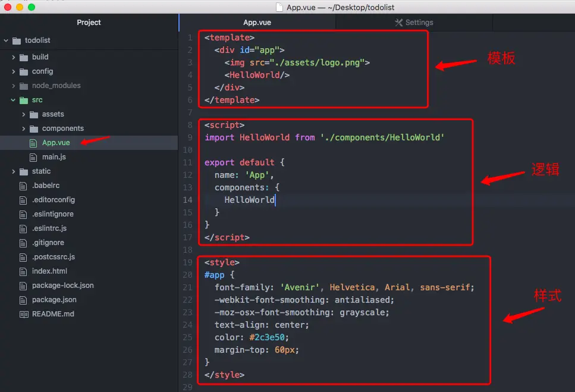Collapse the src folder chevron
The height and width of the screenshot is (392, 575).
[x=13, y=100]
